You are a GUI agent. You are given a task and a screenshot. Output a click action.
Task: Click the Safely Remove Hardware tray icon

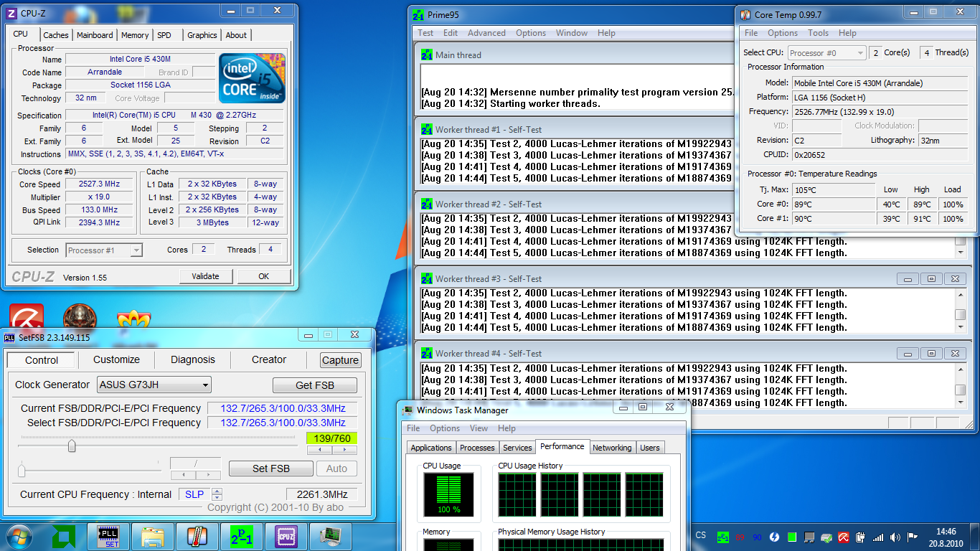(x=826, y=537)
